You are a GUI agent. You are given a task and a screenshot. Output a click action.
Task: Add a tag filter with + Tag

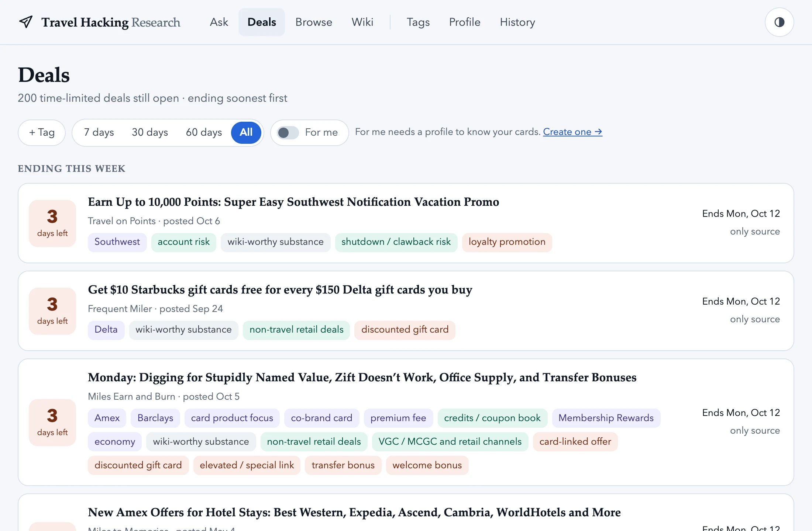[42, 132]
